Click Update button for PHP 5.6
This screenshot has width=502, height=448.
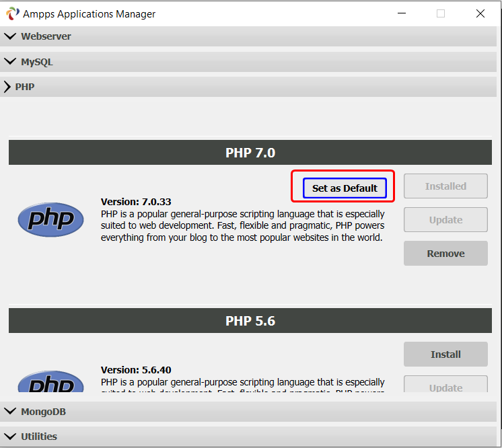[x=445, y=384]
